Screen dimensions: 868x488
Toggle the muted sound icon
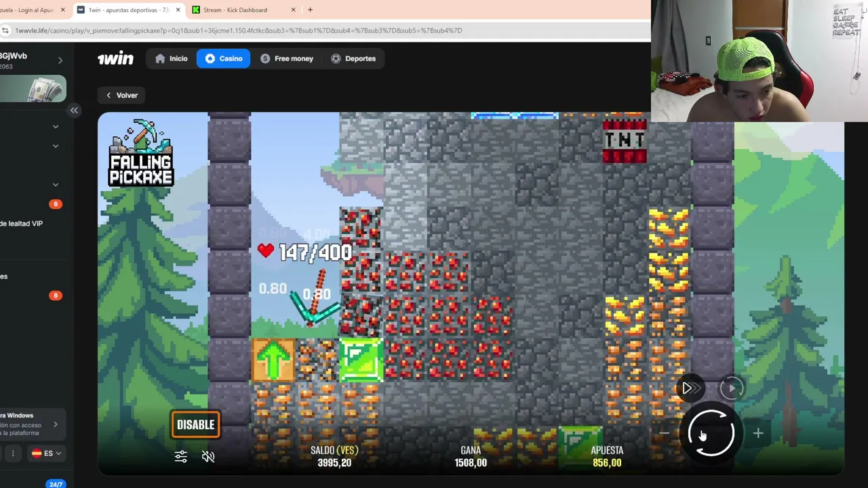[208, 456]
